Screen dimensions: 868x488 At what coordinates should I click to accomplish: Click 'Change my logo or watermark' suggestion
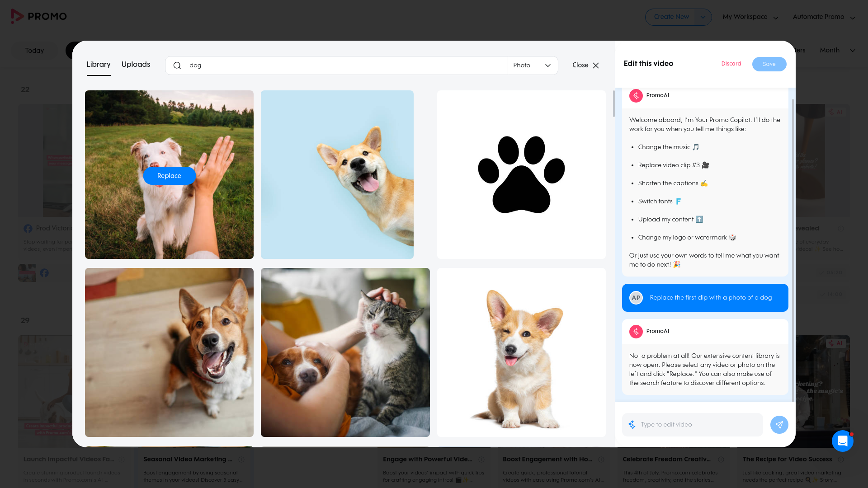click(687, 238)
